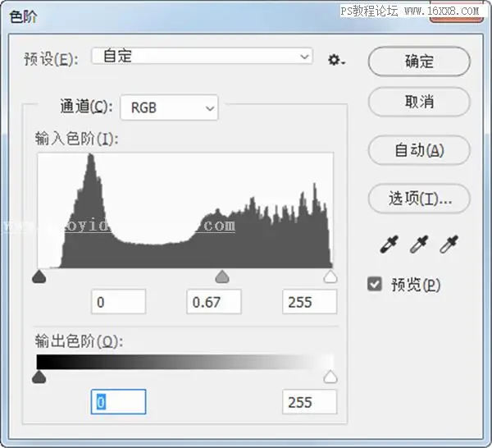Click the input midtone gray slider handle

[222, 277]
